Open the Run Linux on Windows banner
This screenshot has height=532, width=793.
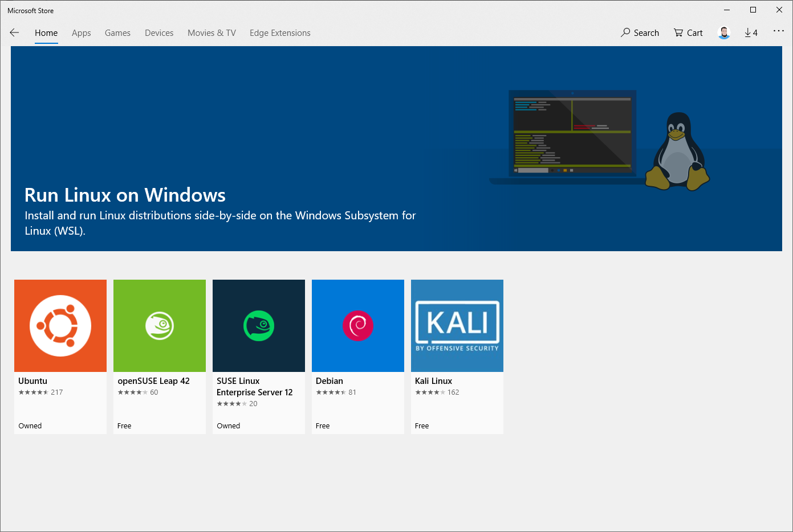[x=396, y=149]
